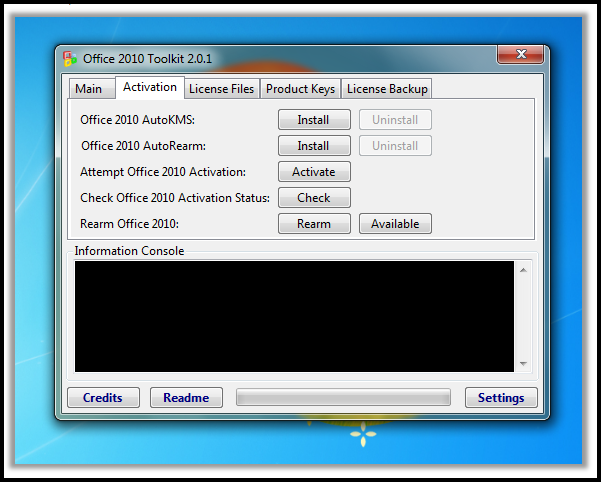The height and width of the screenshot is (482, 601).
Task: Click the 'Check Office 2010 Activation Status:' label
Action: [x=175, y=198]
